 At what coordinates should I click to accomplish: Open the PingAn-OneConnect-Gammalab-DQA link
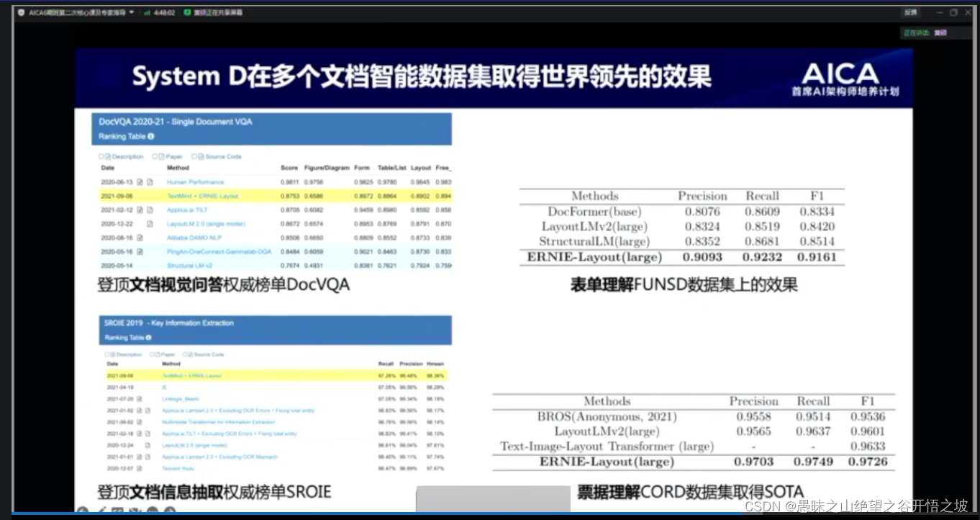(219, 251)
